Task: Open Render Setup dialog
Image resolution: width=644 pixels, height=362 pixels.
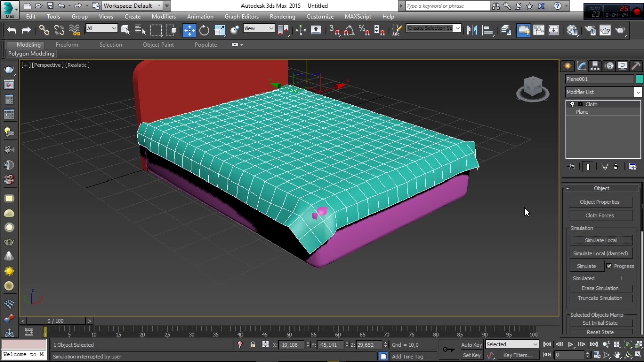Action: [x=590, y=30]
